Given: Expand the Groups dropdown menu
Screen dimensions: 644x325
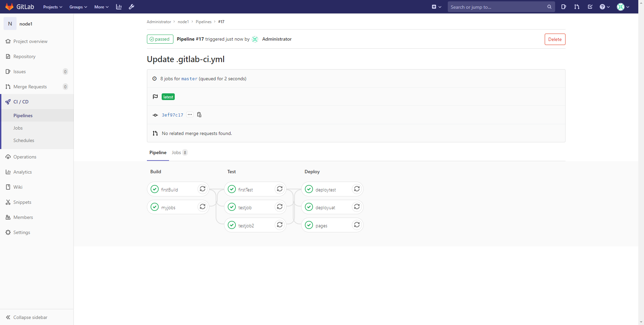Looking at the screenshot, I should [78, 7].
